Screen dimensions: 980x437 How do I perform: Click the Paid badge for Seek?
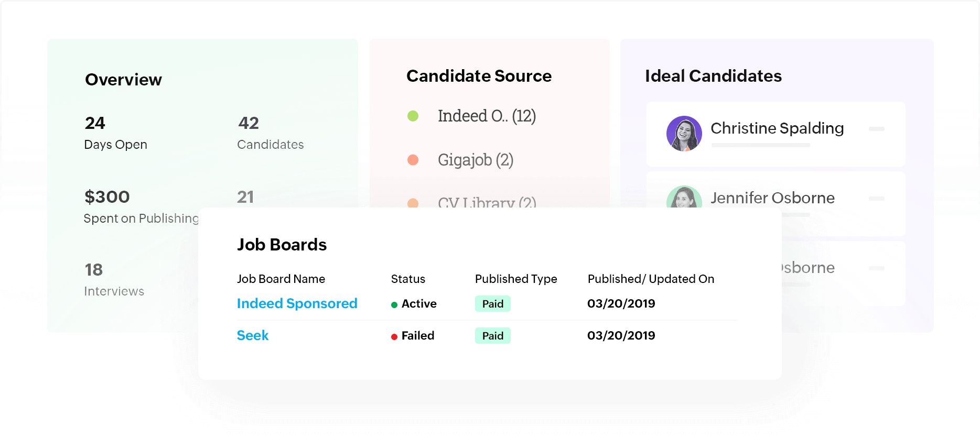492,336
